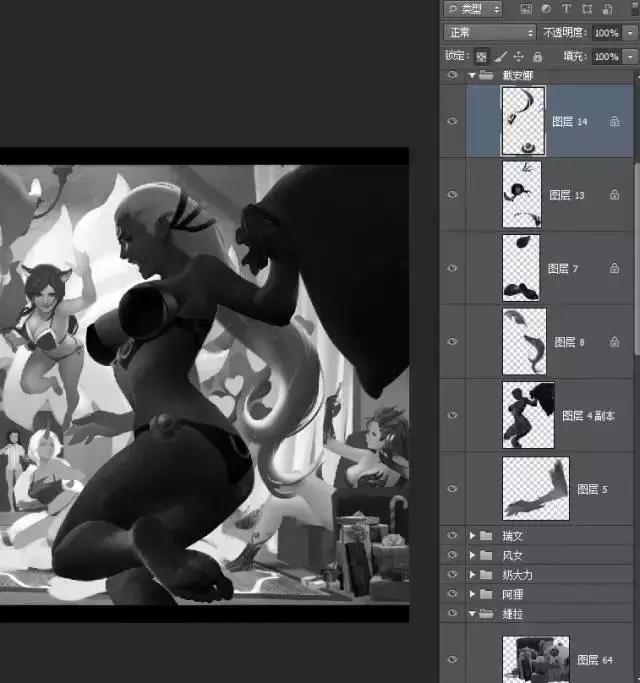Toggle visibility of 图层 4 副本
This screenshot has width=640, height=683.
(x=452, y=415)
